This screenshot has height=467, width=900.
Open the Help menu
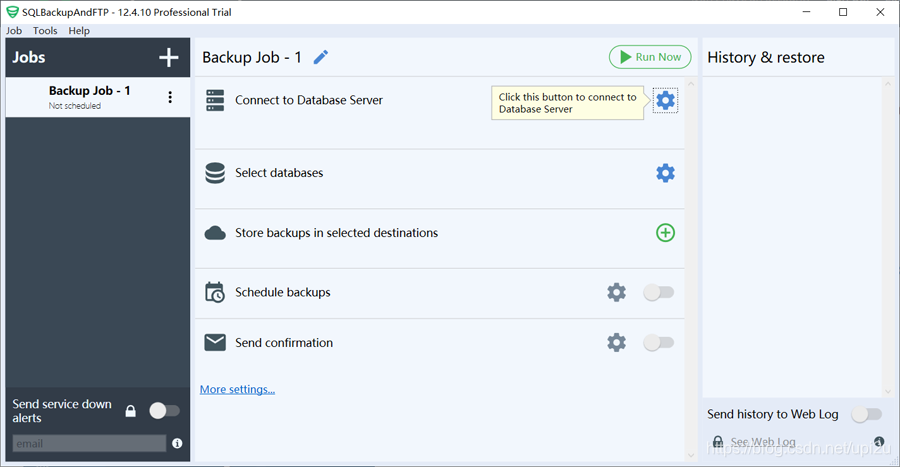[x=79, y=30]
